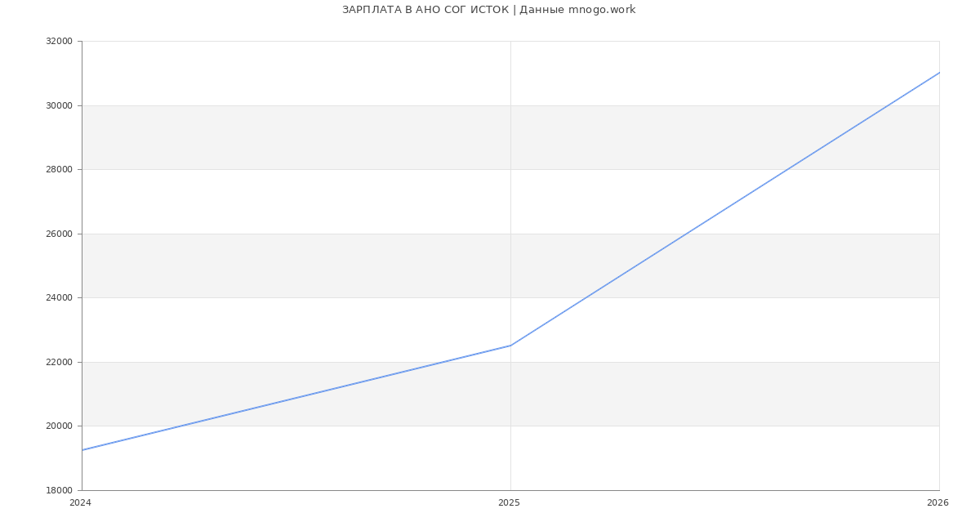Click the 2024 x-axis label

[x=80, y=503]
